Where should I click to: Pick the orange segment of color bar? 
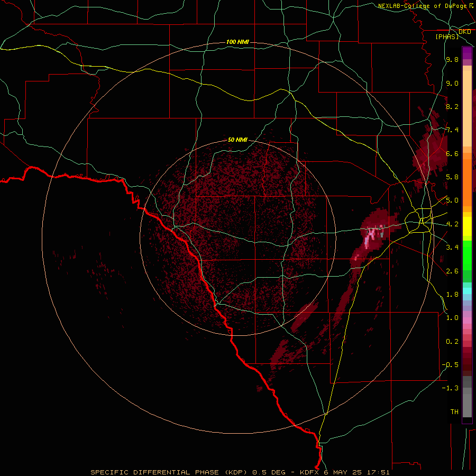[x=467, y=182]
